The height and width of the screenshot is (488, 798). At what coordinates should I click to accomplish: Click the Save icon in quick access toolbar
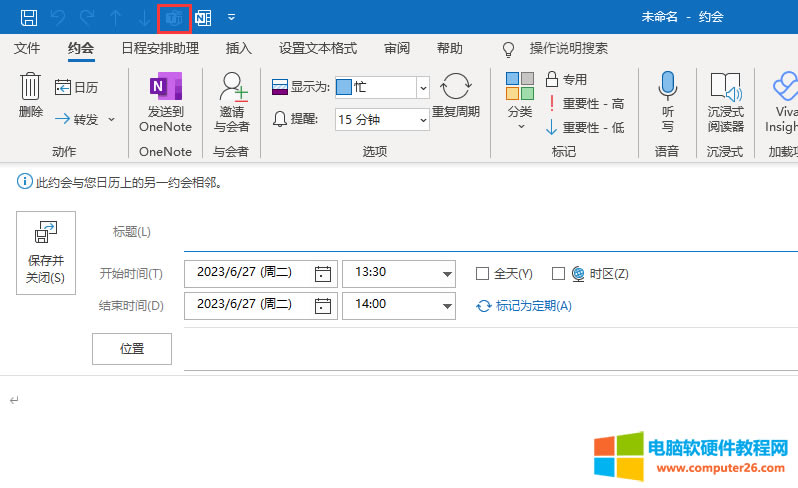tap(29, 18)
